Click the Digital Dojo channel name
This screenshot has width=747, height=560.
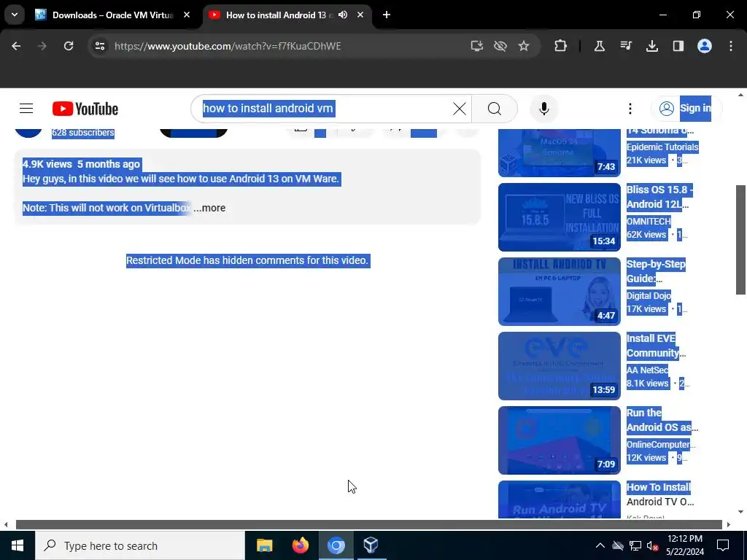point(649,296)
